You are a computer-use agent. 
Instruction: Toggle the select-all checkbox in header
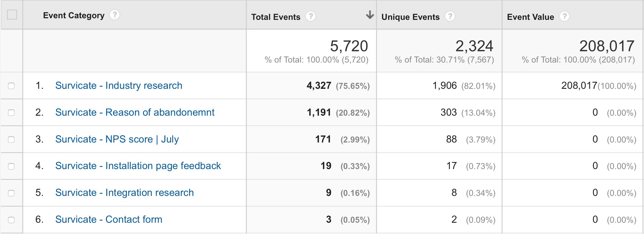pos(12,15)
